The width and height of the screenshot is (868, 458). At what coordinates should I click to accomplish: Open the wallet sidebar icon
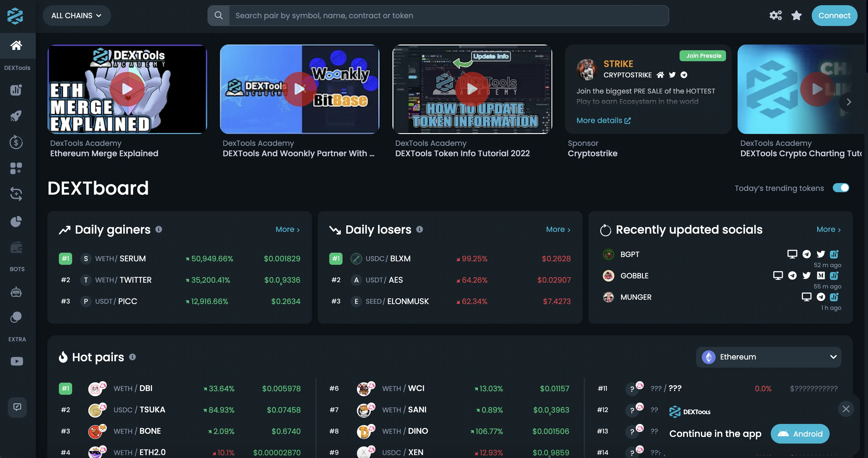tap(16, 248)
